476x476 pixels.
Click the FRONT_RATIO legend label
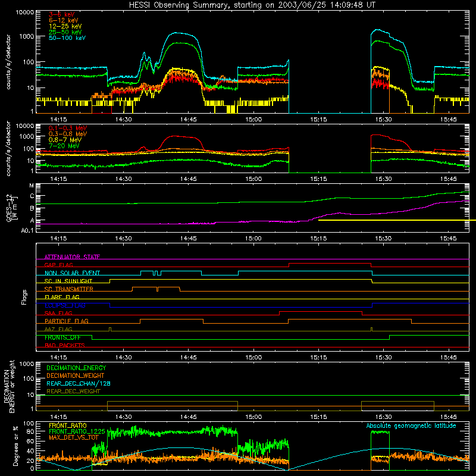(68, 425)
